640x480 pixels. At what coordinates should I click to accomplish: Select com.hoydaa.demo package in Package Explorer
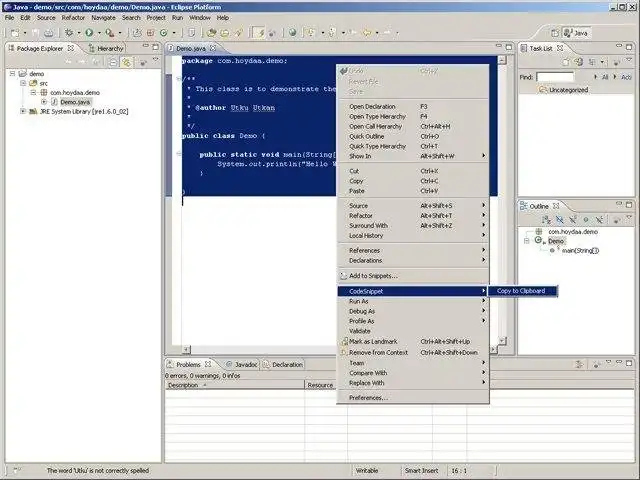(75, 93)
